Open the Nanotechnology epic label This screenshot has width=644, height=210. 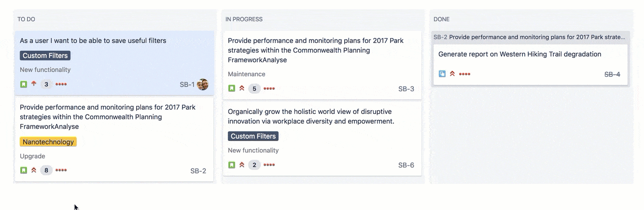[x=48, y=142]
